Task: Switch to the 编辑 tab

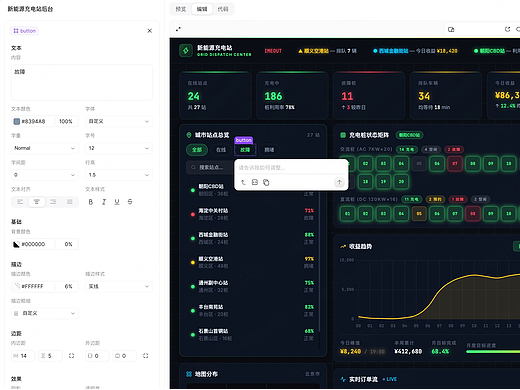Action: pos(202,9)
